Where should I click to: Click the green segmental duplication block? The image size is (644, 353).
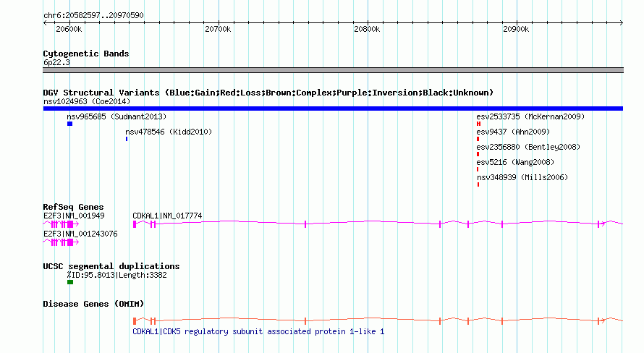[70, 282]
